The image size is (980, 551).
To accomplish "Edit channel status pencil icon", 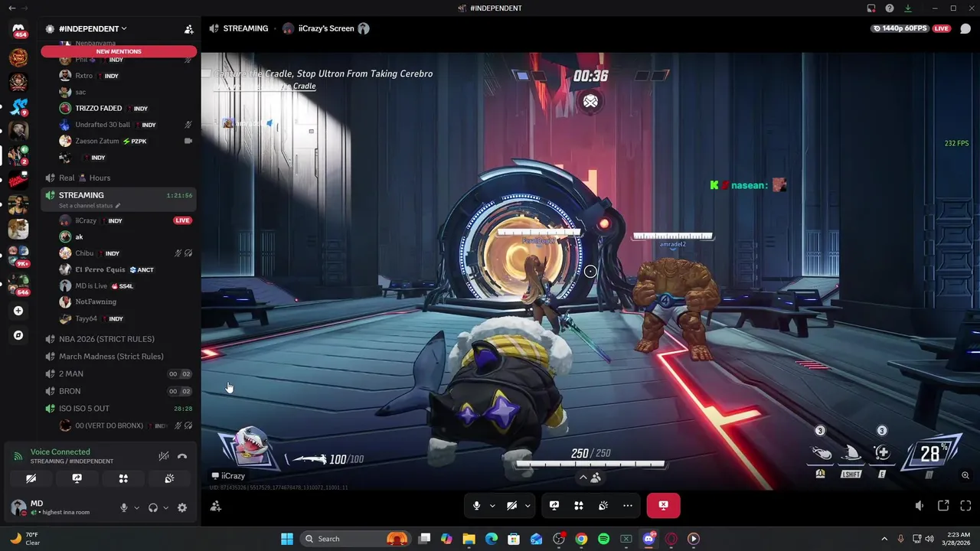I will click(118, 206).
